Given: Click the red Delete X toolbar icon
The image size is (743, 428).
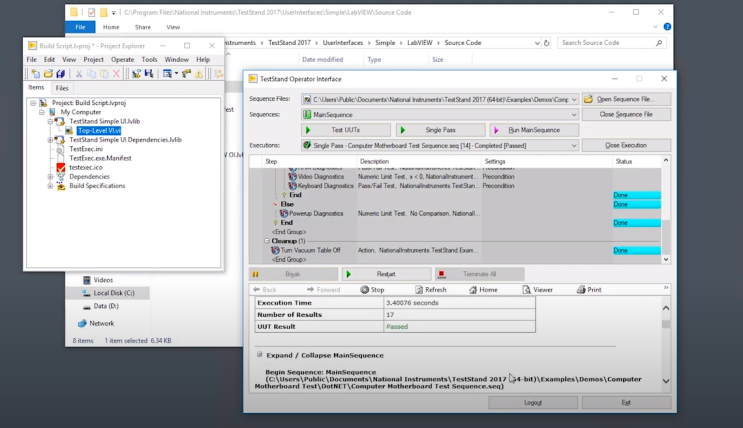Looking at the screenshot, I should (x=116, y=74).
